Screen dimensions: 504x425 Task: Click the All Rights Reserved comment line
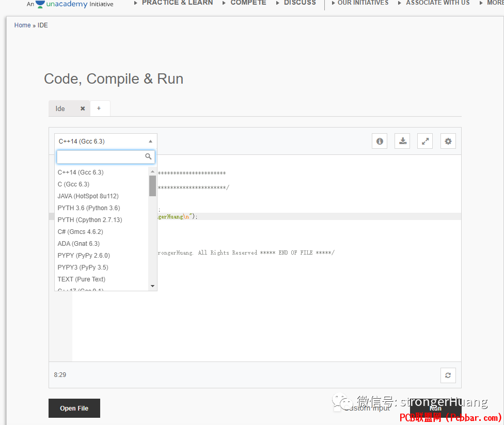tap(246, 253)
